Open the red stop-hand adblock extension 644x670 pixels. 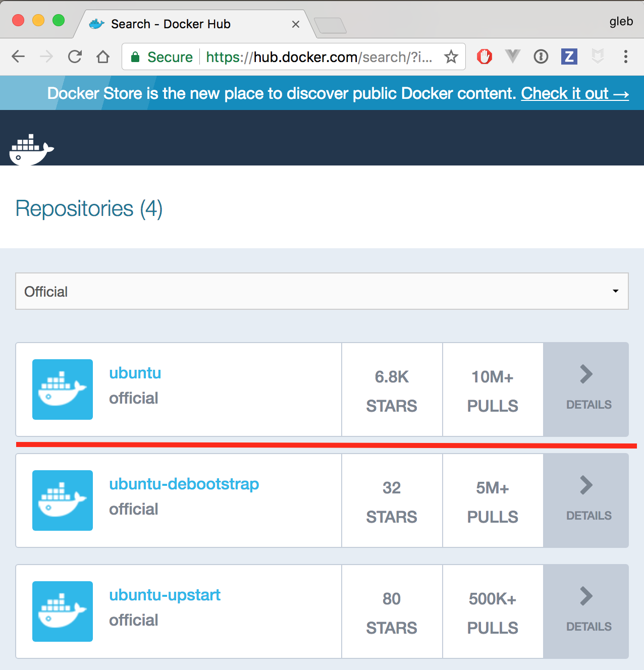(485, 57)
